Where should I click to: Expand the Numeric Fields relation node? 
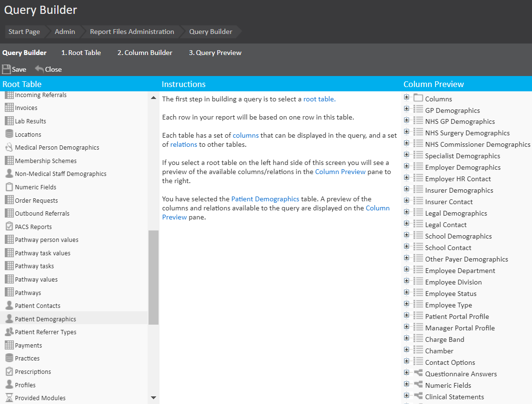point(406,384)
